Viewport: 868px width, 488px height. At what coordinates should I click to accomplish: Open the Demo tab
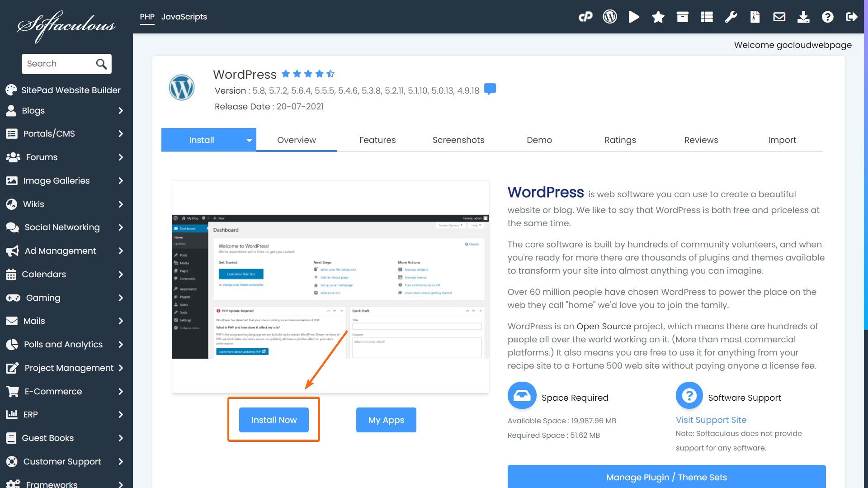tap(539, 140)
